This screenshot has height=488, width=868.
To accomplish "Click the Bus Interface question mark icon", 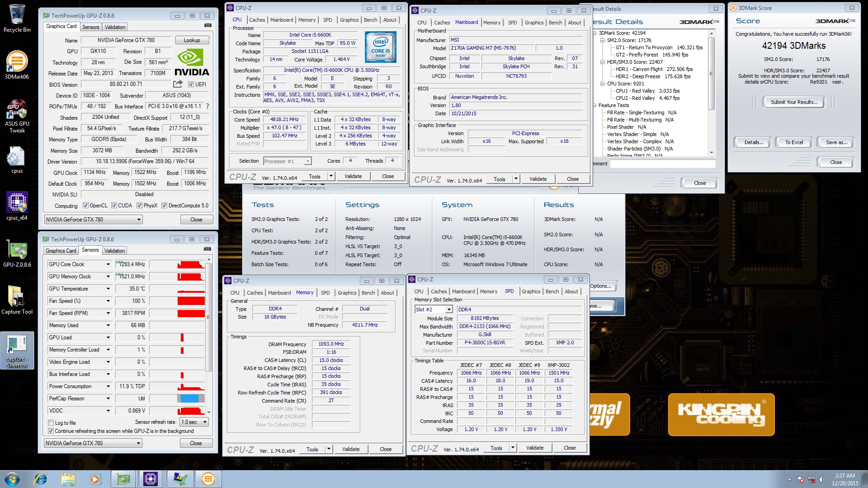I will pyautogui.click(x=208, y=106).
